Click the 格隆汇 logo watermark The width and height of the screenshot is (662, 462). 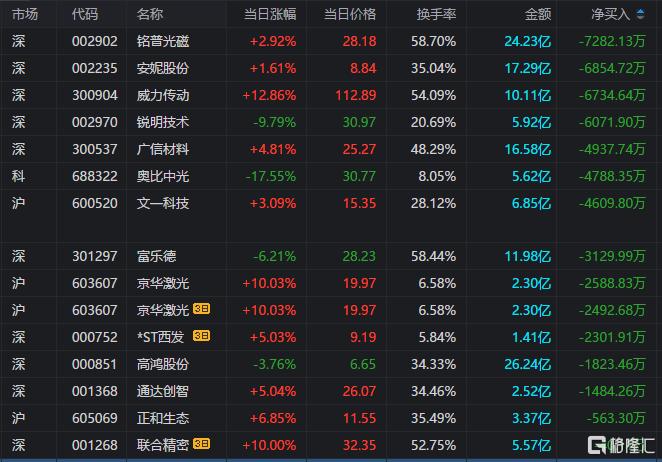[621, 445]
